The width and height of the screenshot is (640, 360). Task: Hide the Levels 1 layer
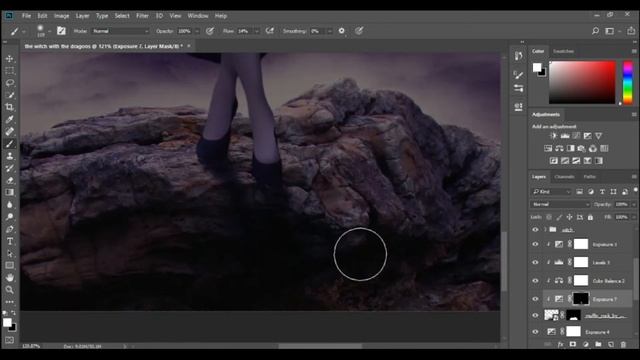point(535,262)
